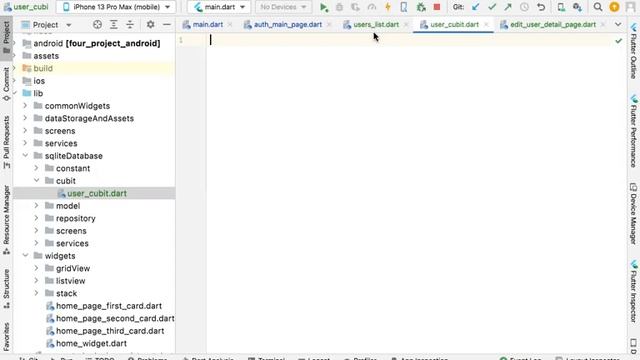This screenshot has width=640, height=360.
Task: Open the Device Manager side panel
Action: coord(633,213)
